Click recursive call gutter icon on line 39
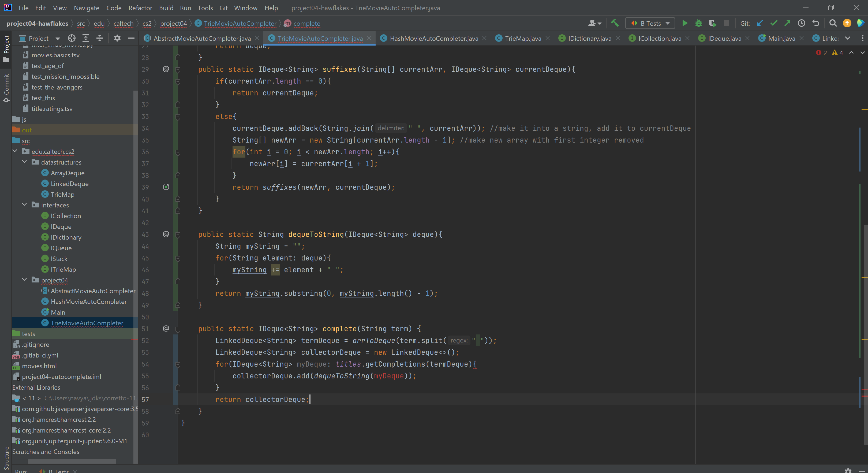 [x=166, y=187]
